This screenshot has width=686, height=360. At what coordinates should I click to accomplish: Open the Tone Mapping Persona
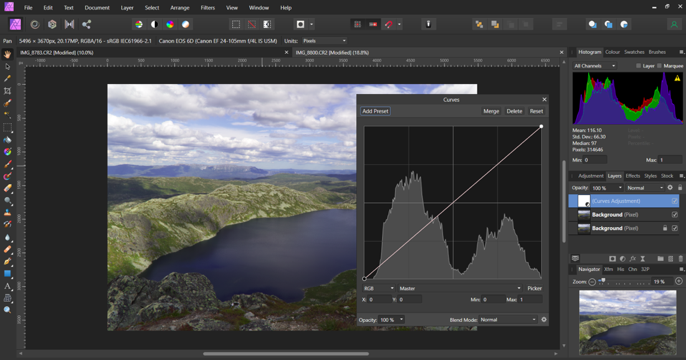click(69, 24)
